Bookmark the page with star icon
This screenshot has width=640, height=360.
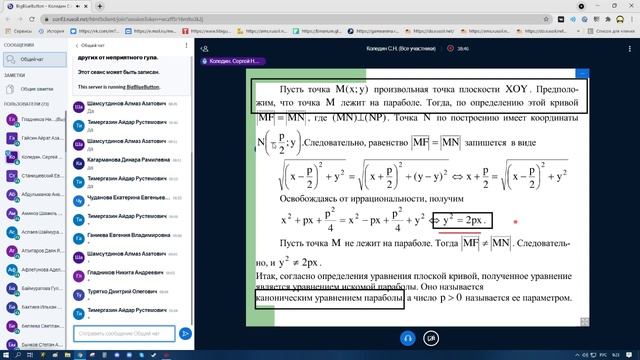546,19
